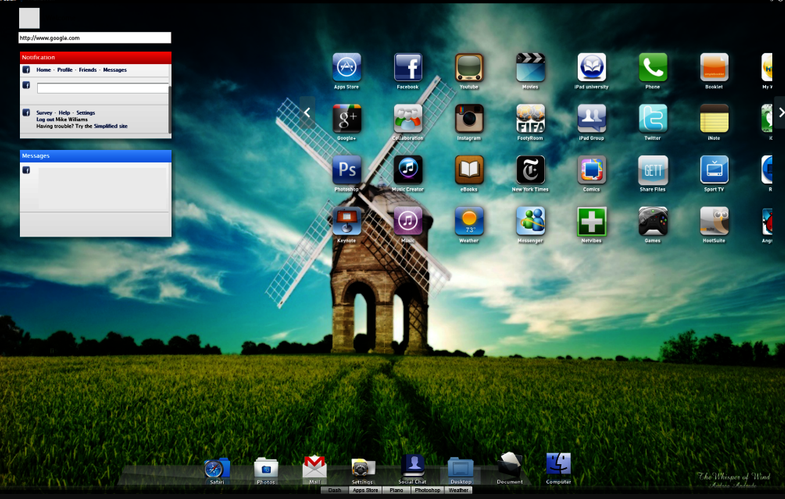Open the Games controller app
The image size is (785, 499).
tap(653, 221)
